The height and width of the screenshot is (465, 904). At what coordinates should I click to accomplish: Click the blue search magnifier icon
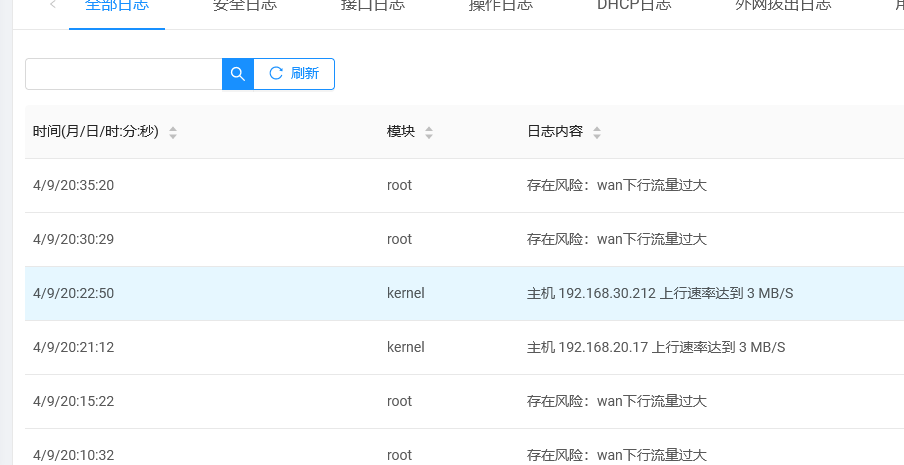[238, 74]
